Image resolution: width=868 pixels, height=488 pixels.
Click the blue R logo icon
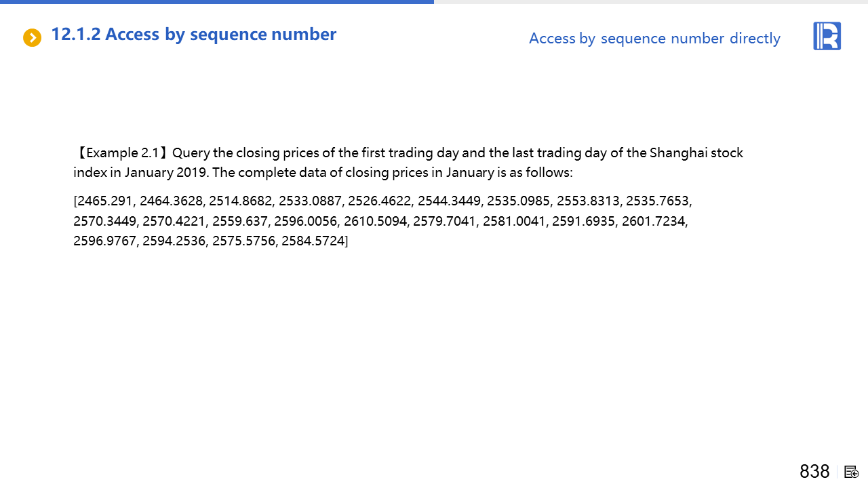click(x=827, y=36)
